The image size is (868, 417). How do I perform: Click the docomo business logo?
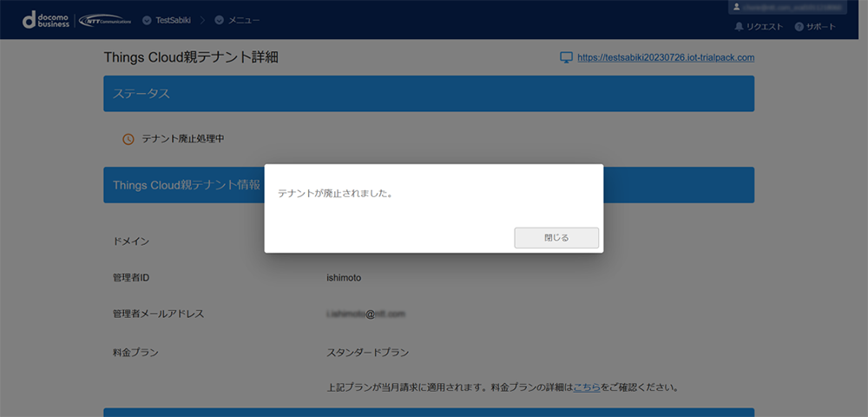point(46,21)
